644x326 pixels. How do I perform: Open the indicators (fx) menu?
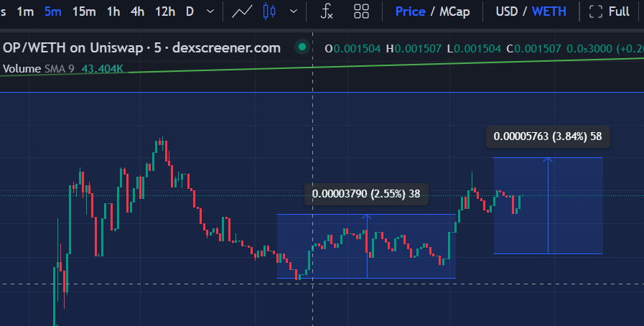pos(327,11)
